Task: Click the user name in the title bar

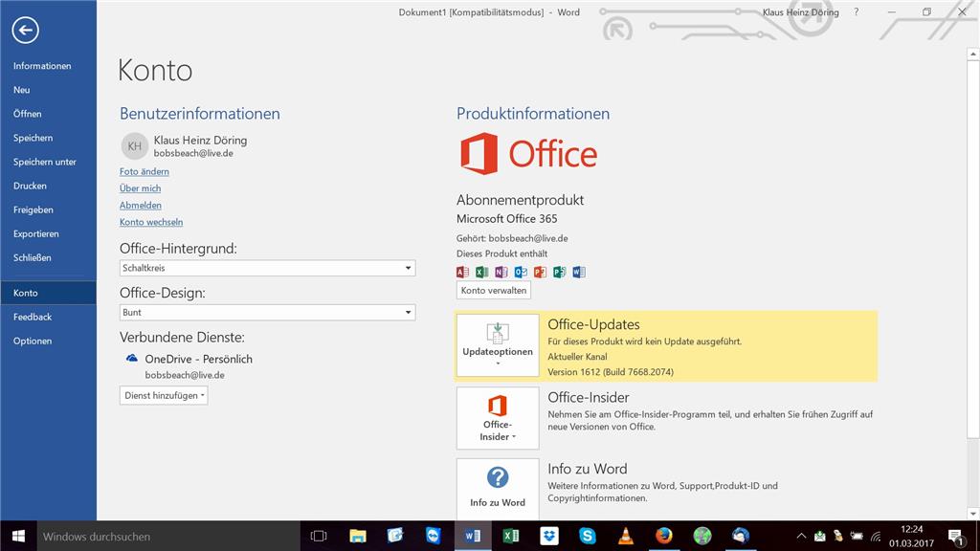Action: pos(801,11)
